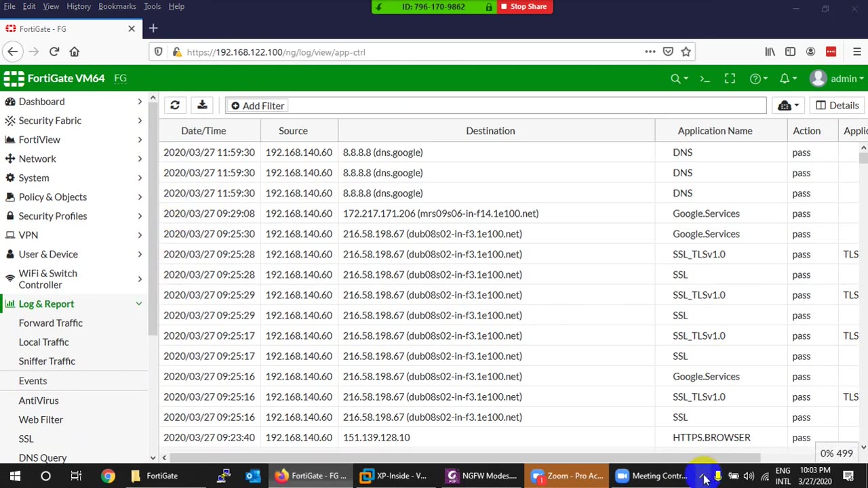Viewport: 868px width, 488px height.
Task: Open the CLI console icon
Action: (705, 79)
